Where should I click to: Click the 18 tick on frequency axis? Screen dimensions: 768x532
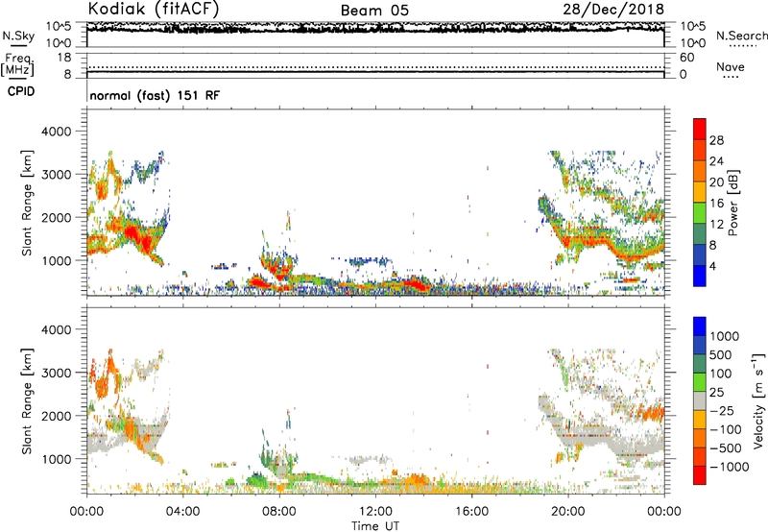64,58
